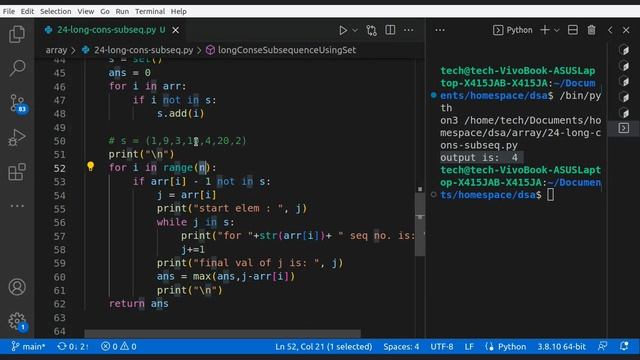Show additional views ellipsis in activity bar
640x360 pixels.
(17, 206)
